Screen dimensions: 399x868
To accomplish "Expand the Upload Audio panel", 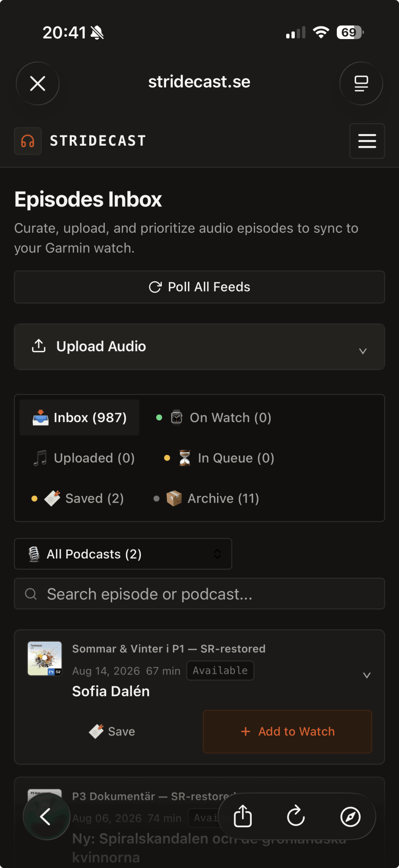I will 199,347.
